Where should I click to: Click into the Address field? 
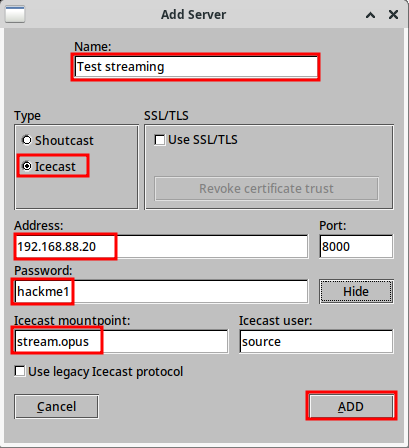click(161, 247)
